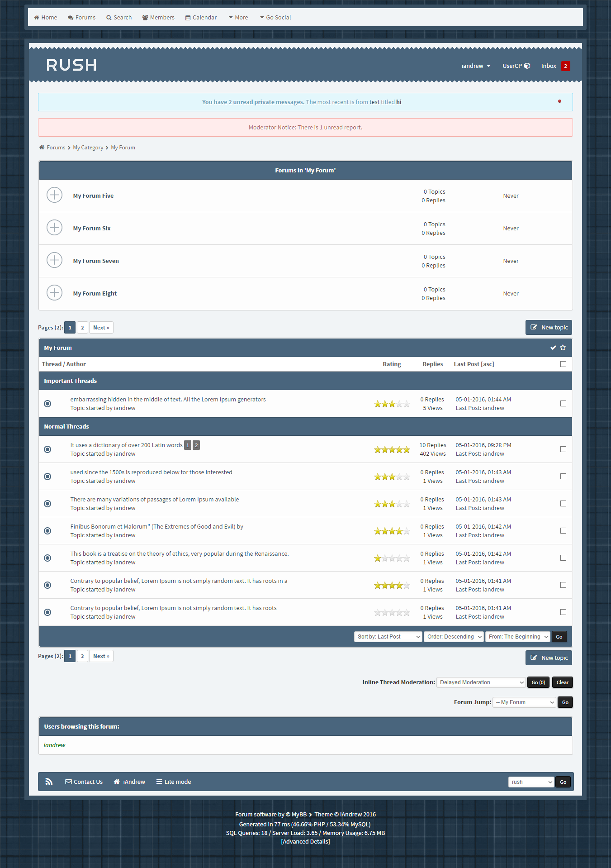Select the 'Finibus Bonorum' thread checkbox
This screenshot has width=611, height=868.
[x=563, y=530]
